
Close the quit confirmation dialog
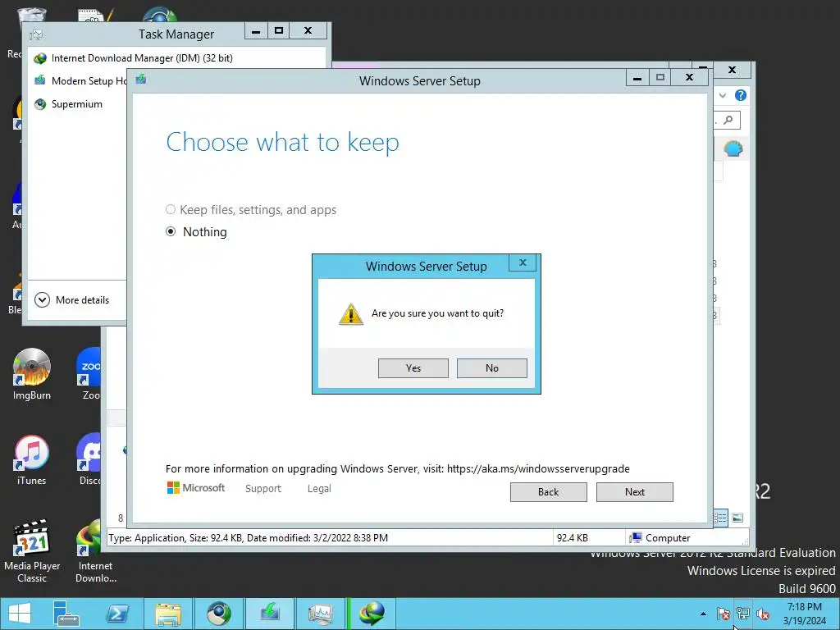[x=523, y=262]
